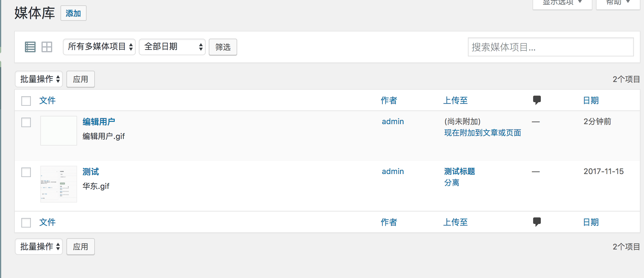The width and height of the screenshot is (644, 278).
Task: Focus the 搜索媒体项目 search field
Action: pyautogui.click(x=551, y=47)
